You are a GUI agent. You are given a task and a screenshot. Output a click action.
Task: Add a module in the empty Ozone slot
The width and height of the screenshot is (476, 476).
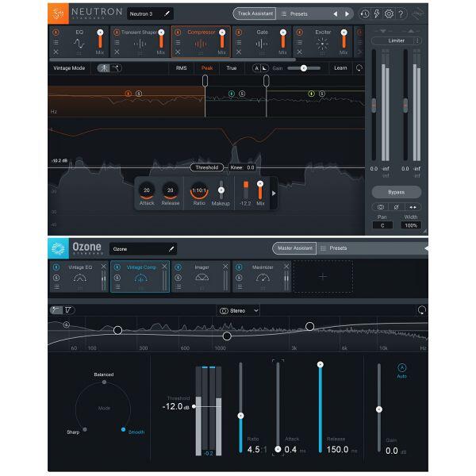click(323, 277)
